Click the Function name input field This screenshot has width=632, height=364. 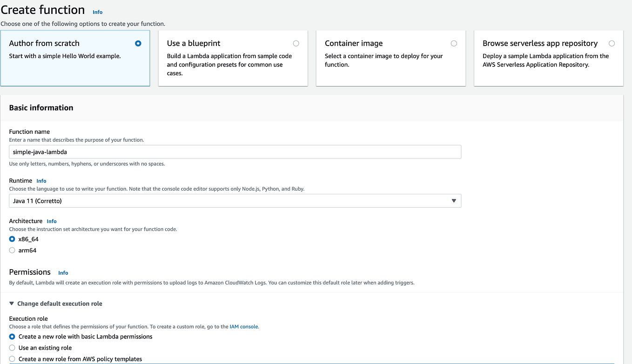pyautogui.click(x=235, y=152)
